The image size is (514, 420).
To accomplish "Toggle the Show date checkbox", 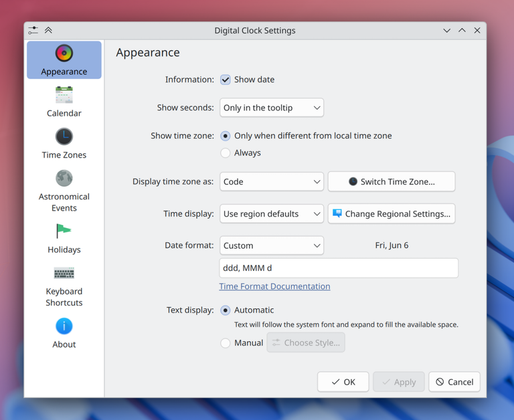I will tap(225, 80).
